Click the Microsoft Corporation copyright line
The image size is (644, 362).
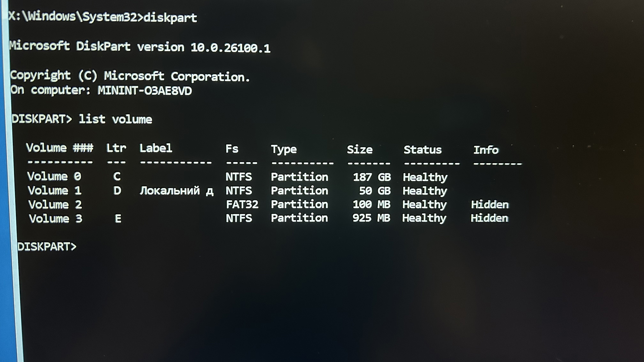130,76
